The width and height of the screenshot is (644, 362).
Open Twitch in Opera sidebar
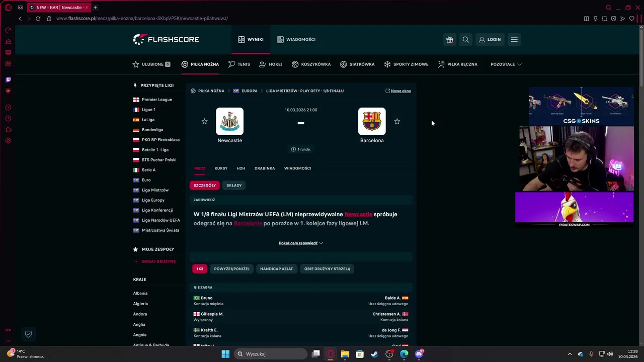click(8, 79)
